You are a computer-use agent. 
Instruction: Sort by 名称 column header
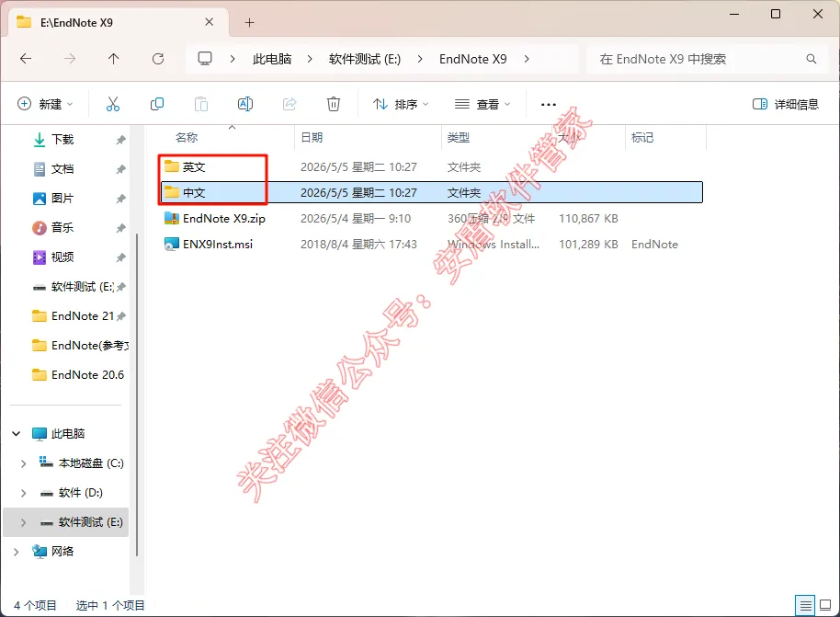[x=187, y=138]
